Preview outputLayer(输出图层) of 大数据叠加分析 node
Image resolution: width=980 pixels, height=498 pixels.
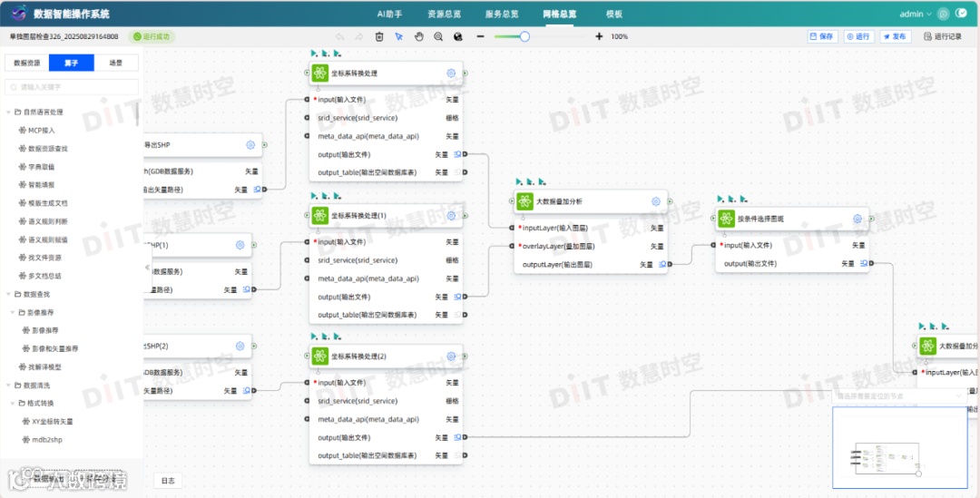[x=661, y=264]
